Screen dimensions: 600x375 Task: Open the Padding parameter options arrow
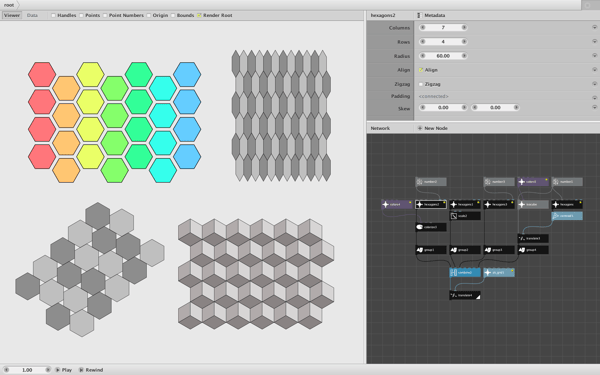pos(594,98)
